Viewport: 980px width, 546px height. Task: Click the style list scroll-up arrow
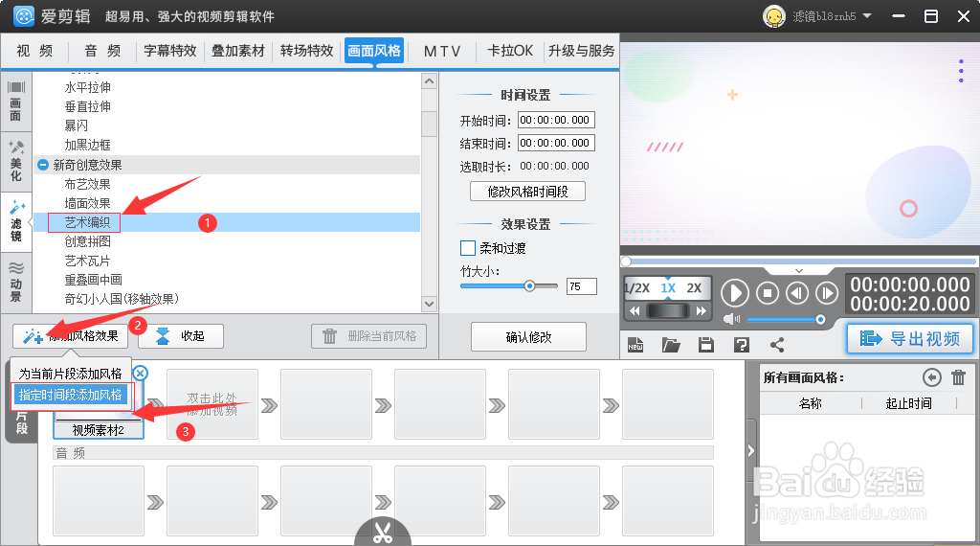[429, 81]
